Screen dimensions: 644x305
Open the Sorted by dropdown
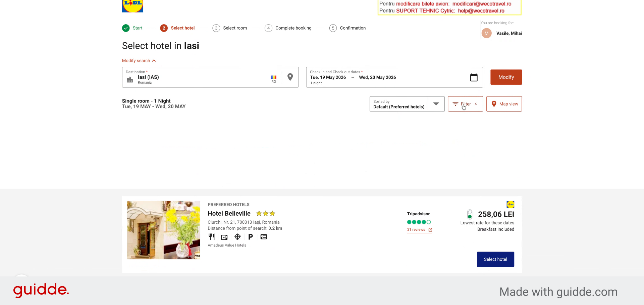(x=407, y=104)
